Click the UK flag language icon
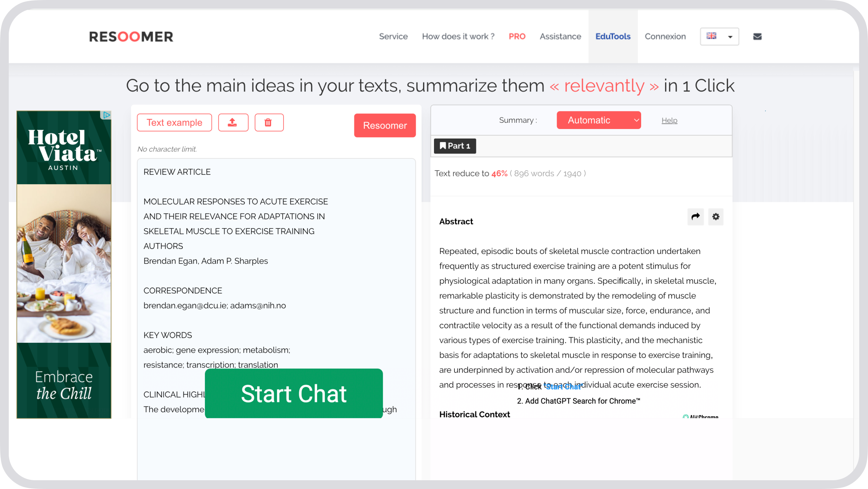Image resolution: width=868 pixels, height=489 pixels. [711, 36]
